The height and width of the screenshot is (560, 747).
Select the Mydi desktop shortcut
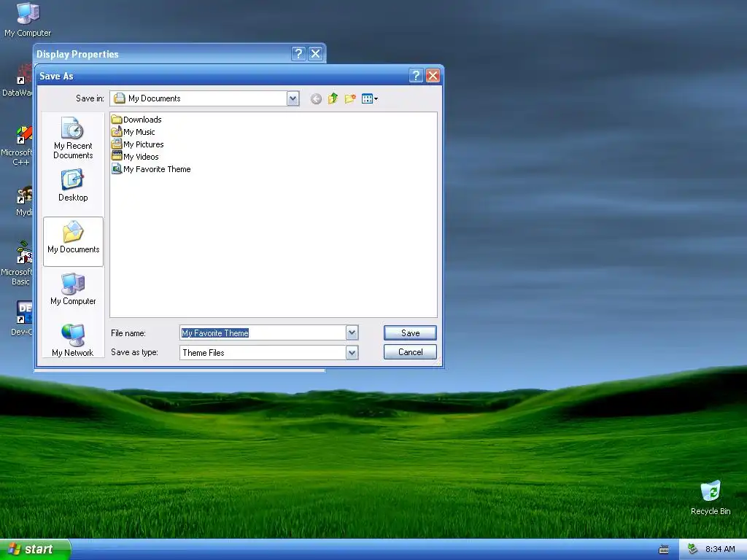click(24, 201)
